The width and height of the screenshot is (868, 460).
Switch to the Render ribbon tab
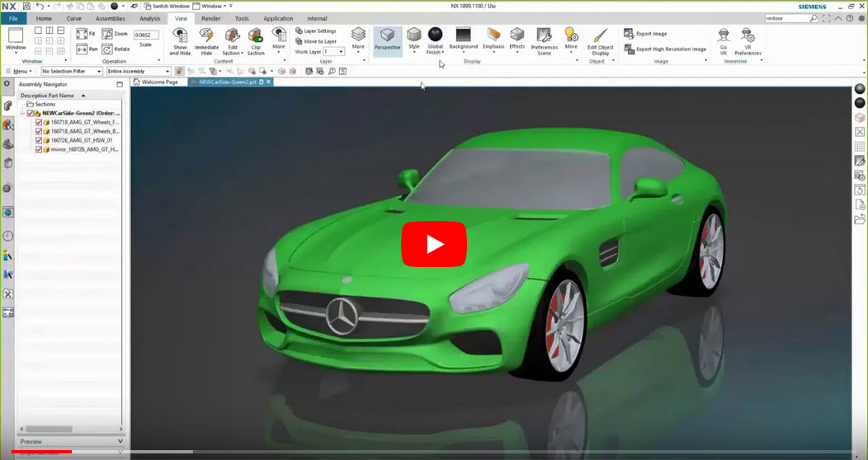tap(210, 18)
